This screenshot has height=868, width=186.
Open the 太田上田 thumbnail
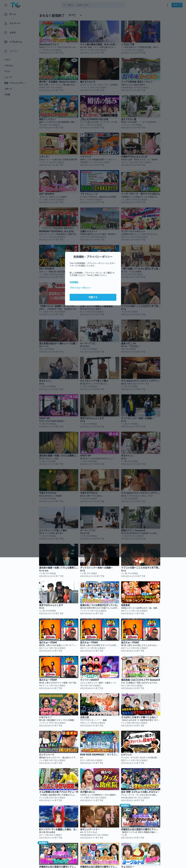(100, 705)
